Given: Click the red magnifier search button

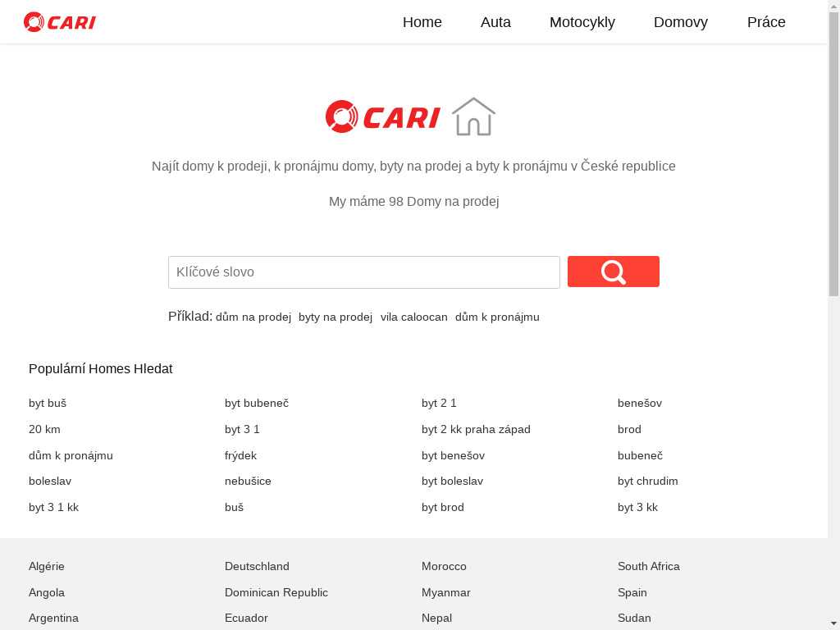Looking at the screenshot, I should click(614, 272).
